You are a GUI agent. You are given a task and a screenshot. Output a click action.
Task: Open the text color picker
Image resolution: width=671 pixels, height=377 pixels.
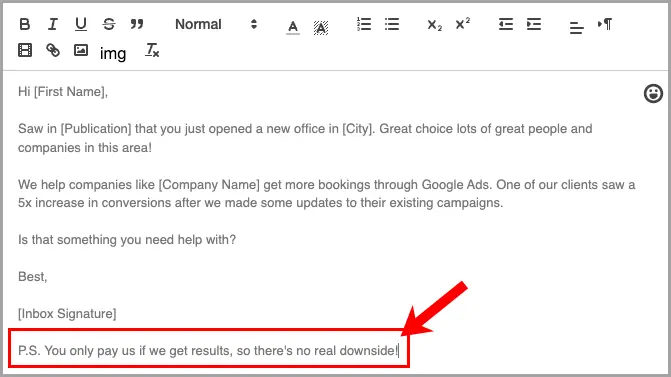[293, 27]
